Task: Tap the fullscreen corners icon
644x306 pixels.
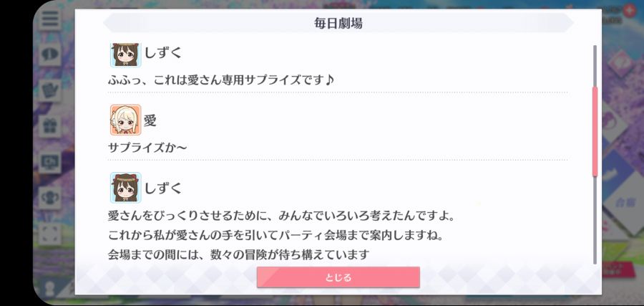Action: point(50,234)
